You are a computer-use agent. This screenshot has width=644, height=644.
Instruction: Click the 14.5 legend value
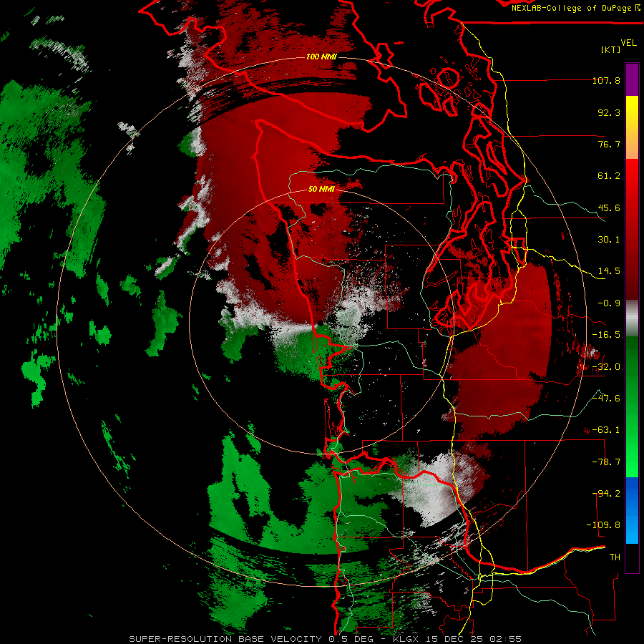click(x=609, y=270)
